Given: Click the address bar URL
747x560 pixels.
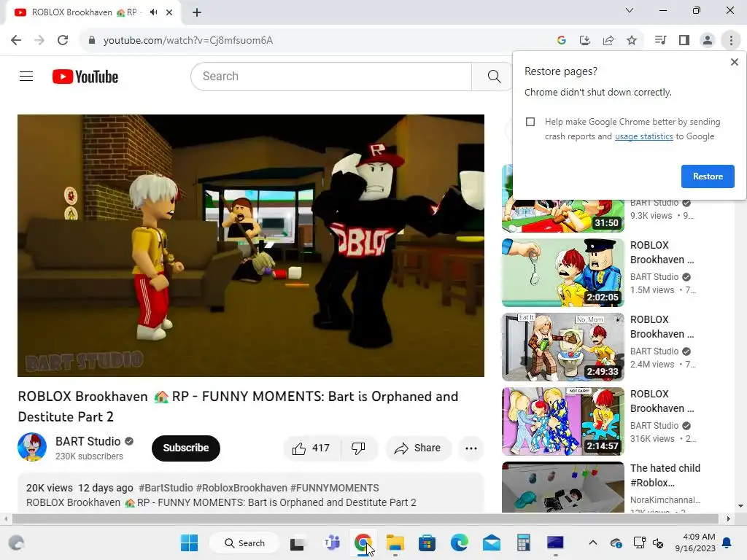Looking at the screenshot, I should point(188,41).
